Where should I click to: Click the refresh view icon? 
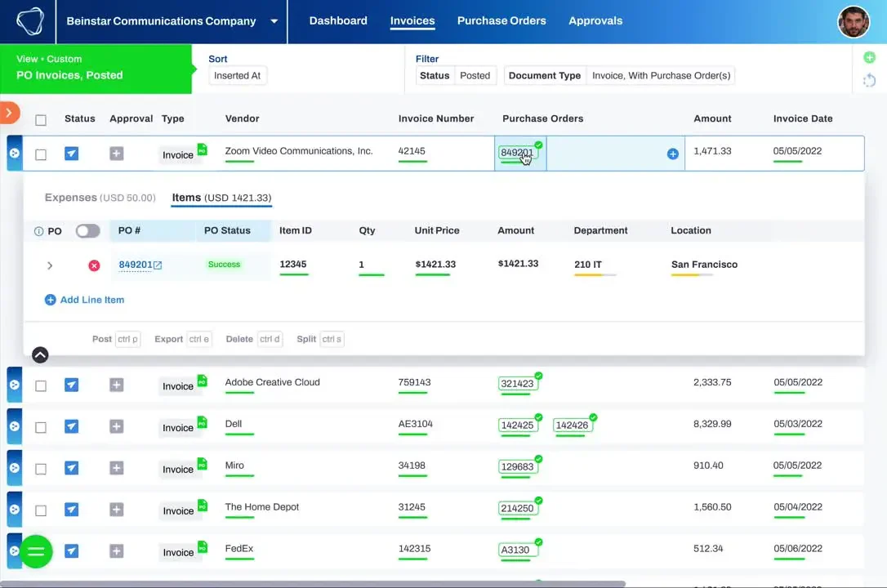pos(870,80)
